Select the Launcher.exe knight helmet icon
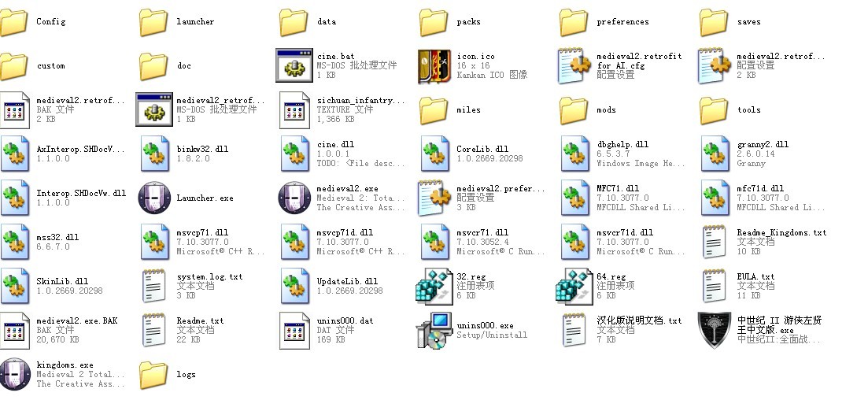The image size is (868, 400). [154, 198]
